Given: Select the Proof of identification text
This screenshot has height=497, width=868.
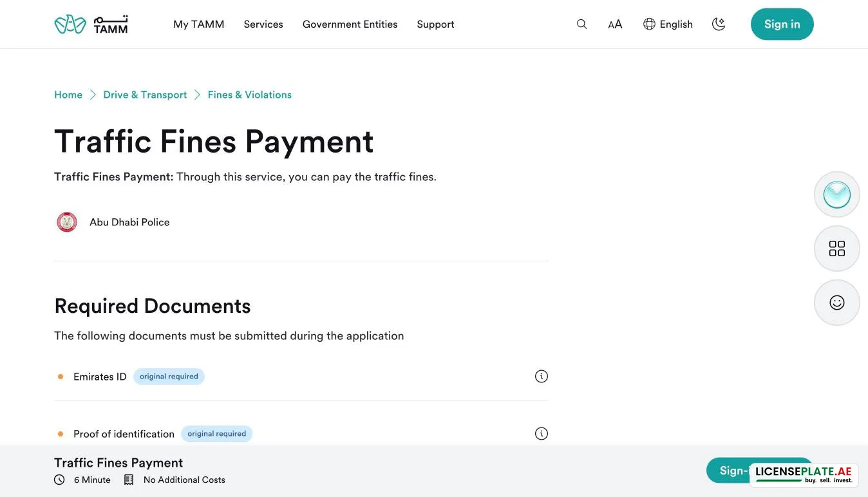Looking at the screenshot, I should 124,434.
